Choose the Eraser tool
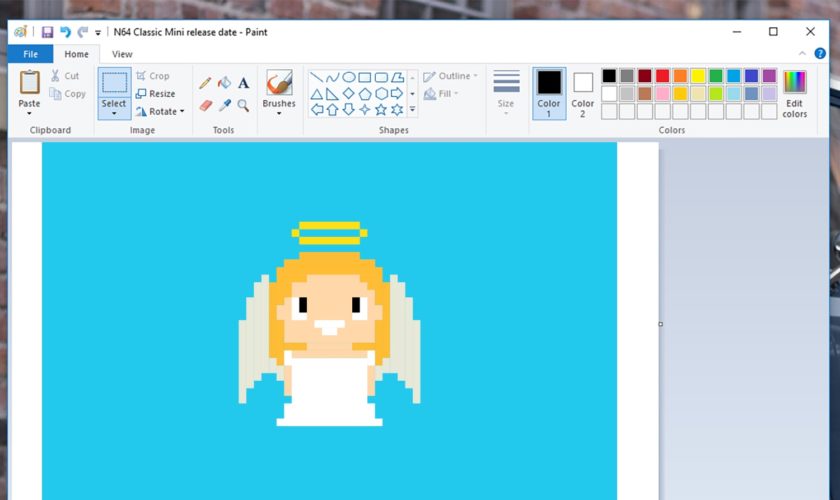 coord(205,105)
